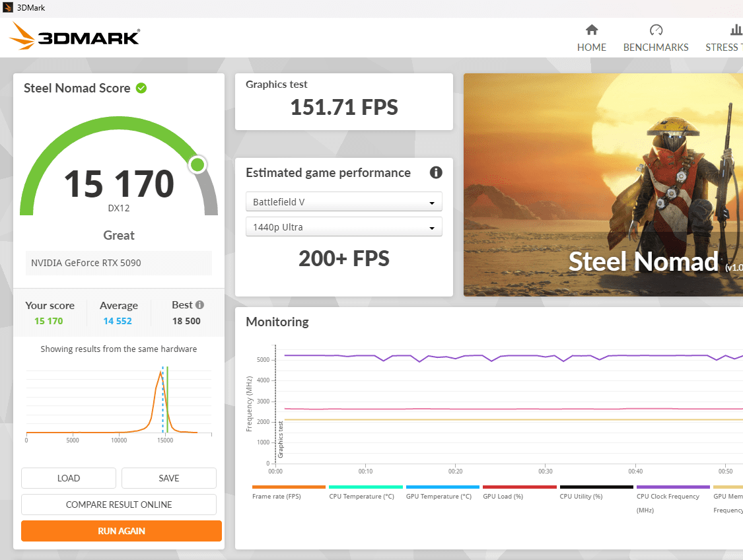The image size is (743, 560).
Task: Switch to the BENCHMARKS tab
Action: [x=656, y=48]
